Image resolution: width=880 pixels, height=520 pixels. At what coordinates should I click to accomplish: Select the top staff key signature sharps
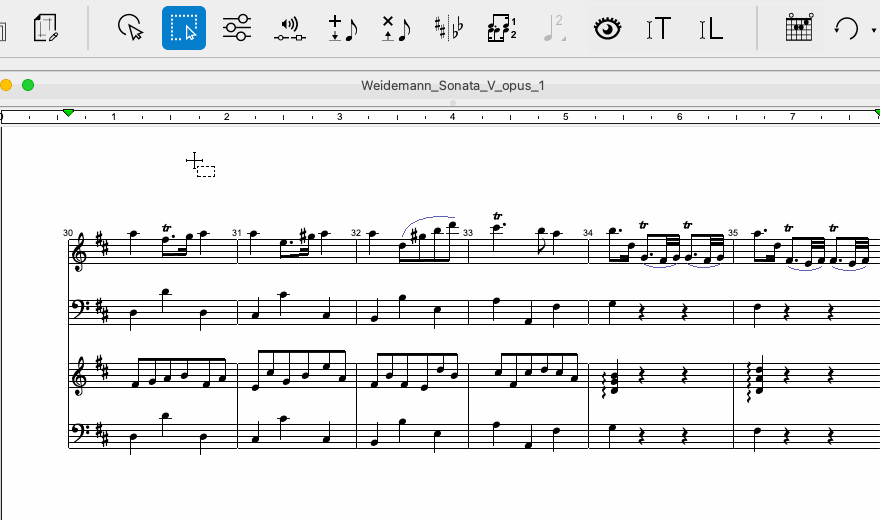[x=103, y=243]
